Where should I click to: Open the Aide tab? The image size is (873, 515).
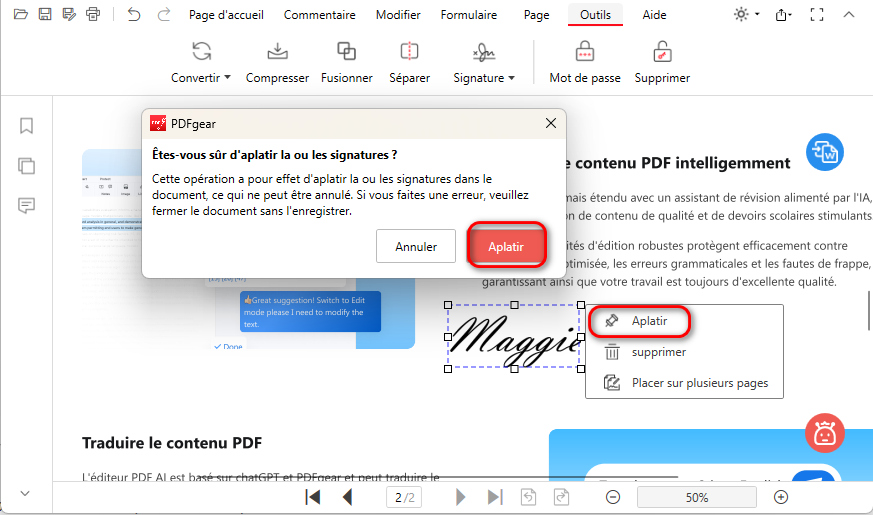tap(654, 15)
